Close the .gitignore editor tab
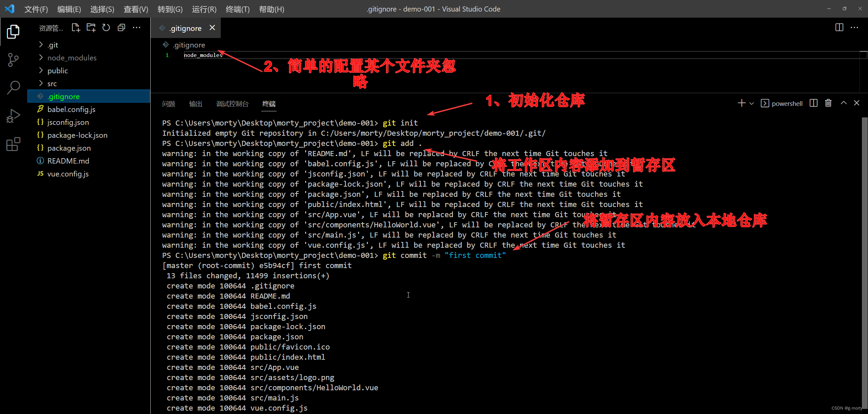Image resolution: width=868 pixels, height=414 pixels. 212,28
